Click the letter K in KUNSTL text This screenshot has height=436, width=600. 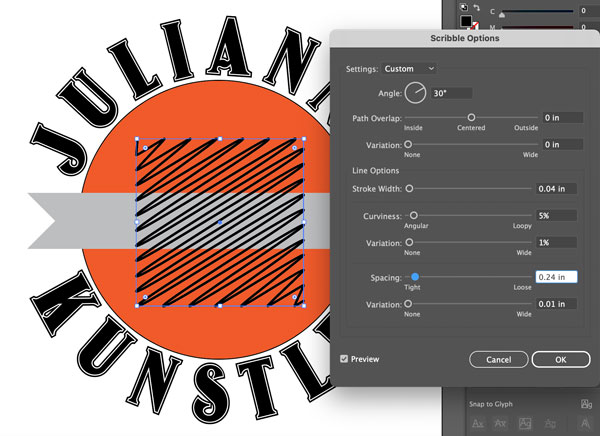point(66,304)
